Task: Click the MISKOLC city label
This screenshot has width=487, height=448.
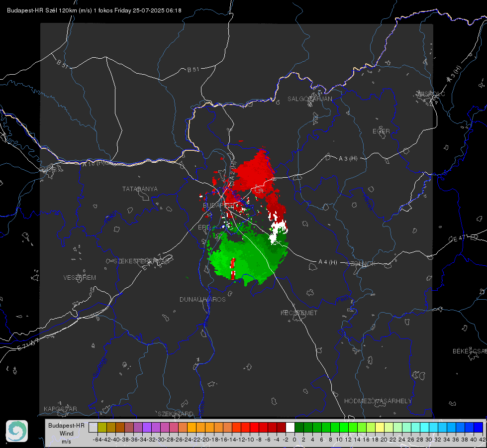Action: (x=431, y=94)
